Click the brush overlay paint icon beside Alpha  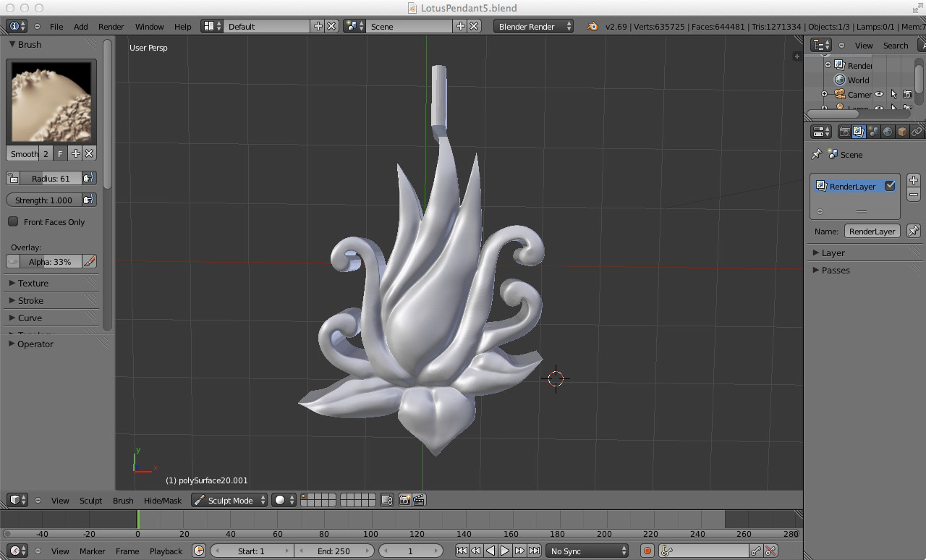coord(90,261)
